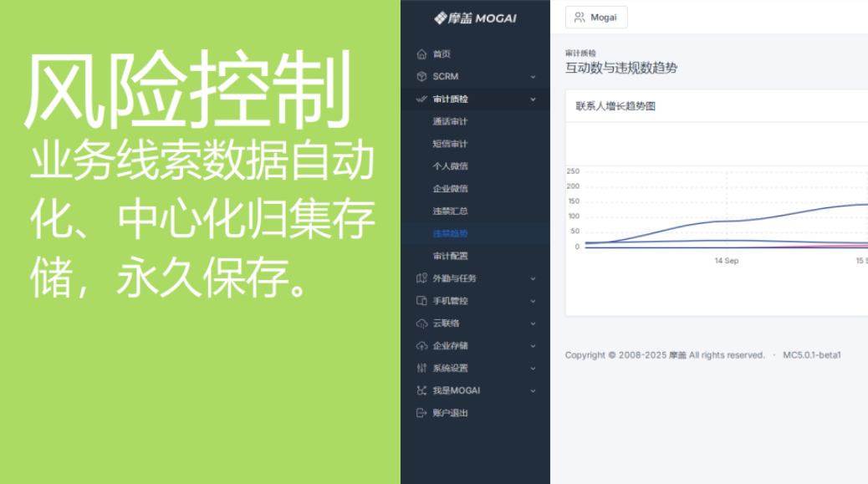The image size is (868, 484).
Task: Open 通话审计 submenu item
Action: tap(450, 122)
